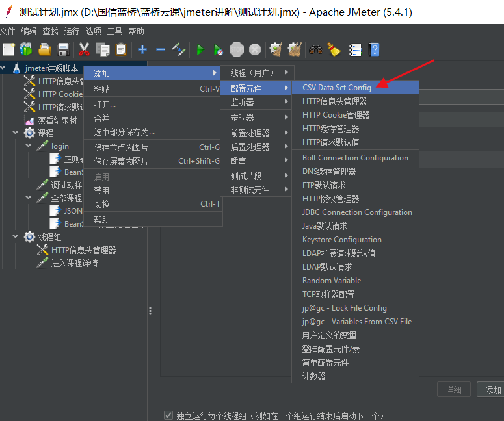Click the Toggle enable/disable icon
This screenshot has height=421, width=504.
pyautogui.click(x=179, y=49)
